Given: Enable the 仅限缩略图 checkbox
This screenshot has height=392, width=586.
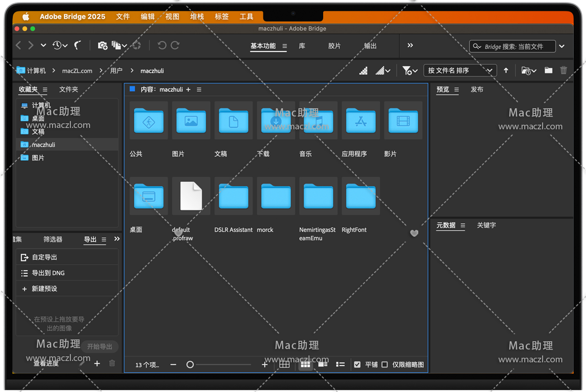Looking at the screenshot, I should 385,365.
